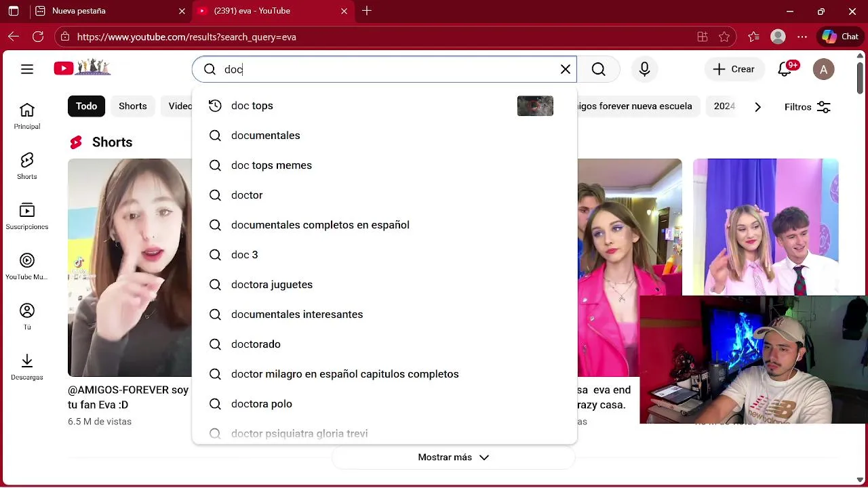Viewport: 868px width, 488px height.
Task: Add page to favorites star
Action: point(724,37)
